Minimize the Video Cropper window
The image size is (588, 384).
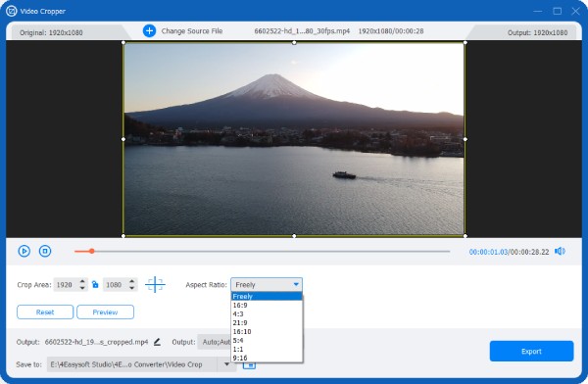[x=538, y=11]
